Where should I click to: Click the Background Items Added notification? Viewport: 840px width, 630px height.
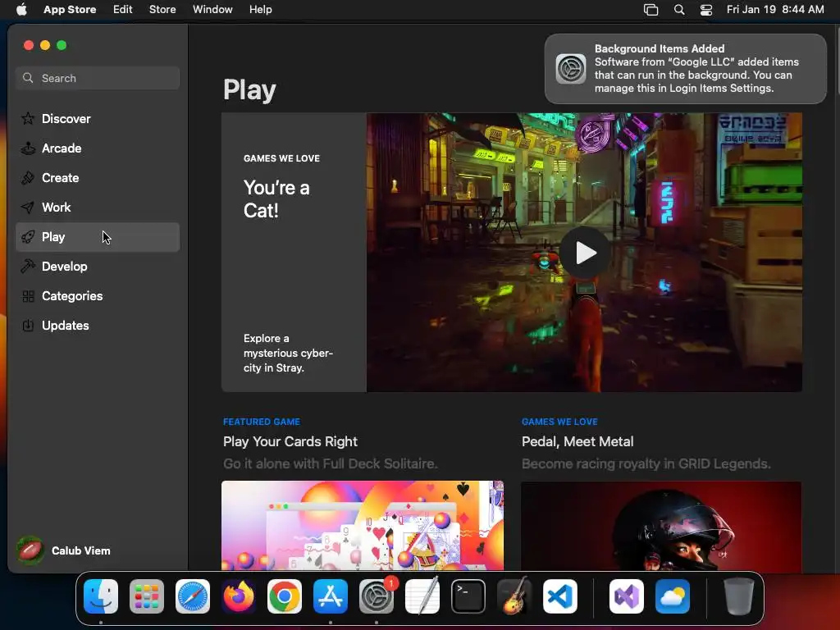pyautogui.click(x=686, y=69)
